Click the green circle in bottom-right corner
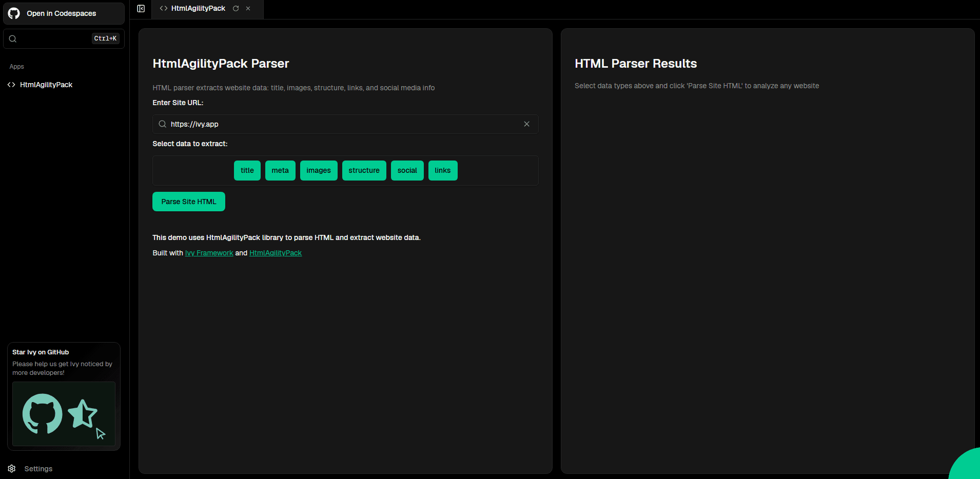The width and height of the screenshot is (980, 479). pyautogui.click(x=967, y=466)
